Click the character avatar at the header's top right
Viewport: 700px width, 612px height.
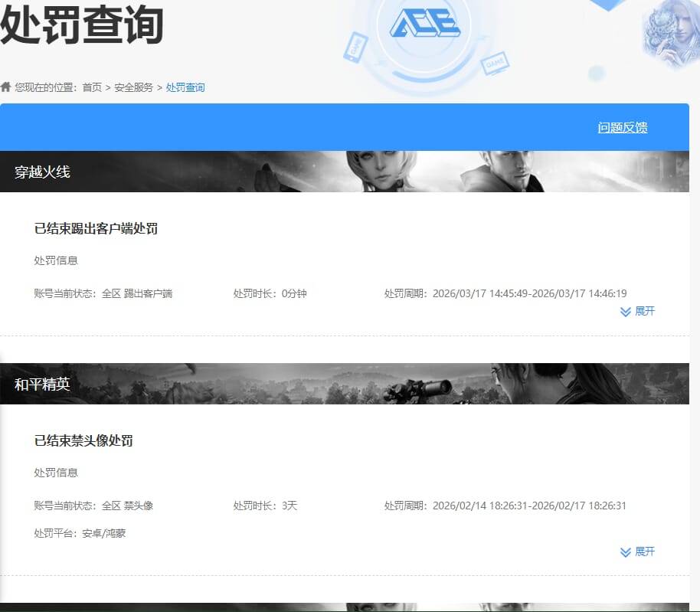pos(671,34)
